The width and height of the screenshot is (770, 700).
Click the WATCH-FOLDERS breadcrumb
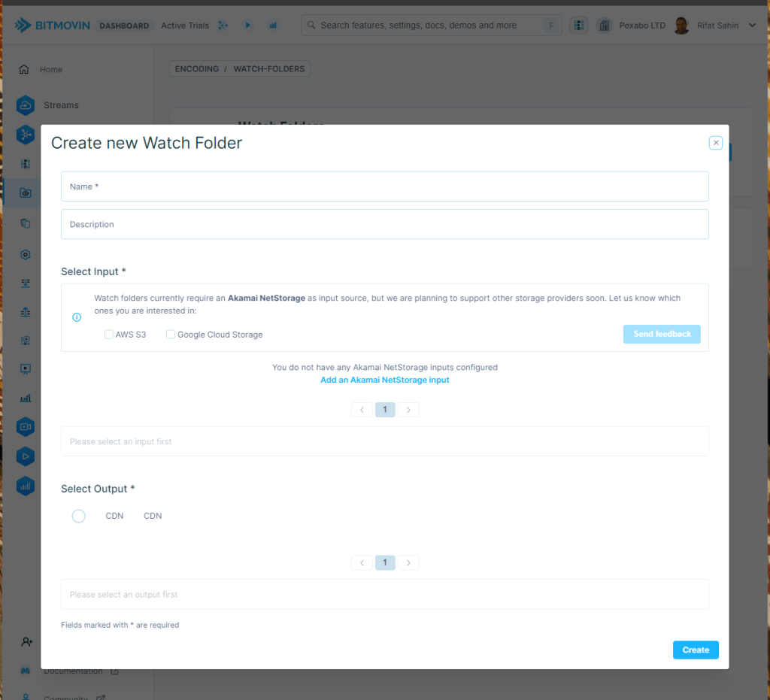point(269,68)
